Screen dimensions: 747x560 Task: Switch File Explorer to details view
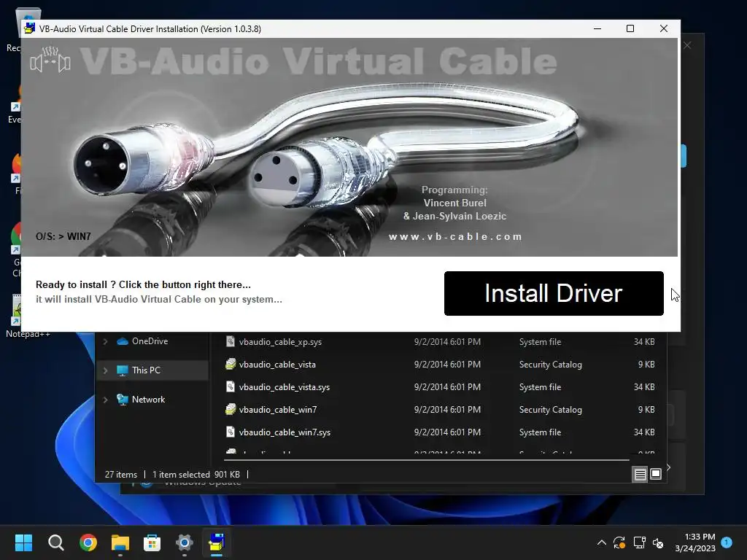640,474
